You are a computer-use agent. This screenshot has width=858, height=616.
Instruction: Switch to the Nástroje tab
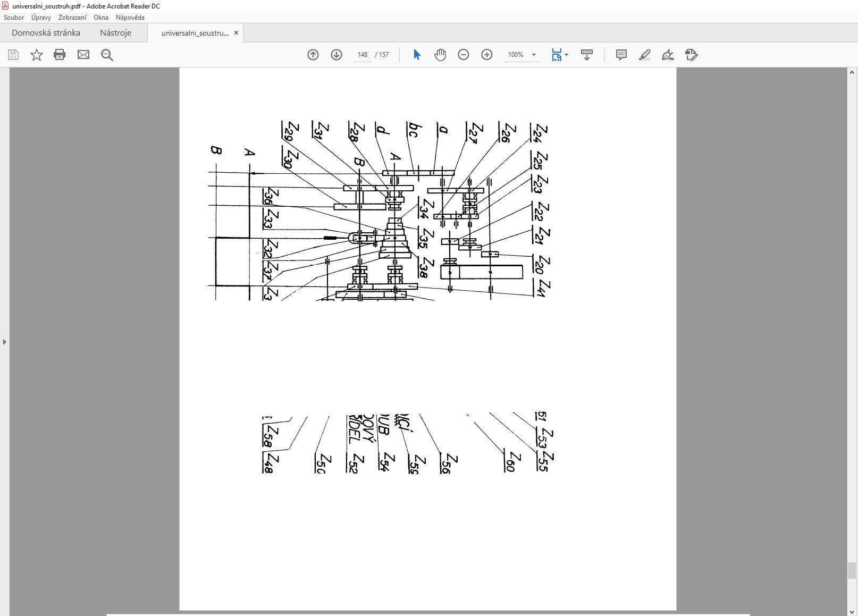[x=115, y=33]
